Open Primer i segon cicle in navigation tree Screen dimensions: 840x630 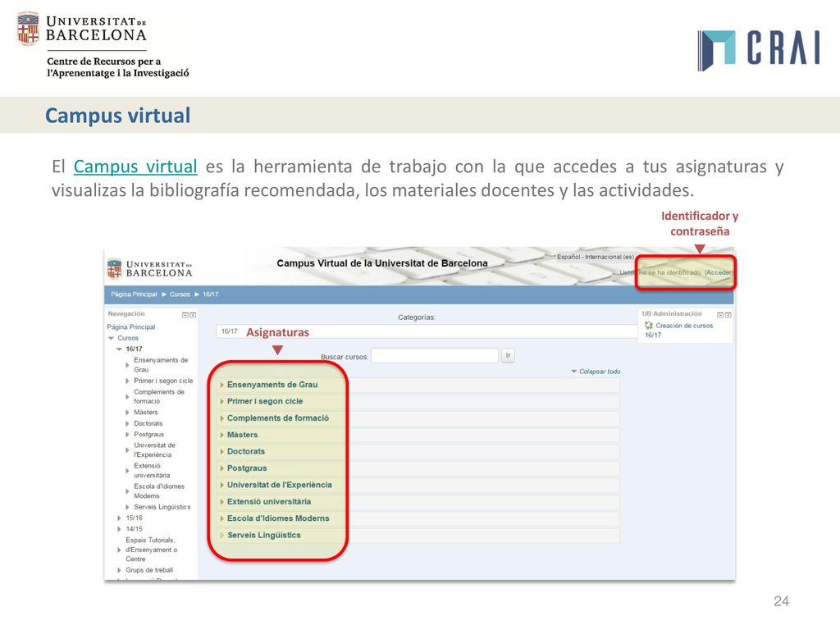(163, 381)
